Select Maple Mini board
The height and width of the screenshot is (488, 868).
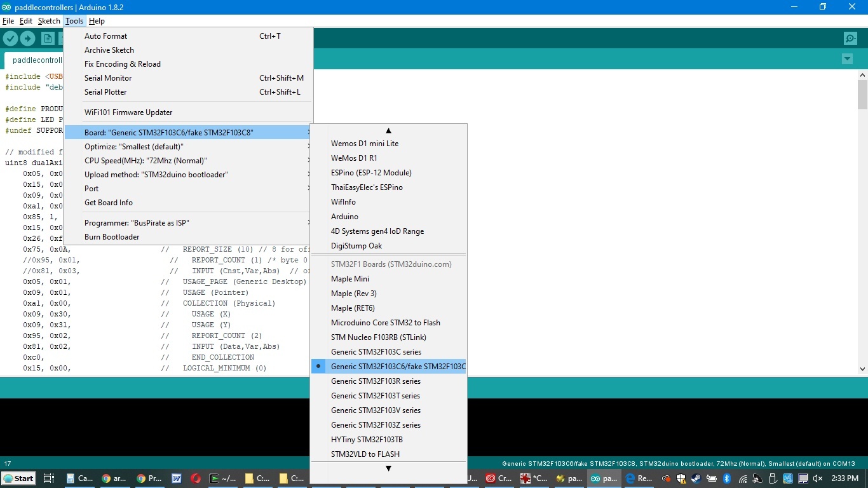[388, 279]
